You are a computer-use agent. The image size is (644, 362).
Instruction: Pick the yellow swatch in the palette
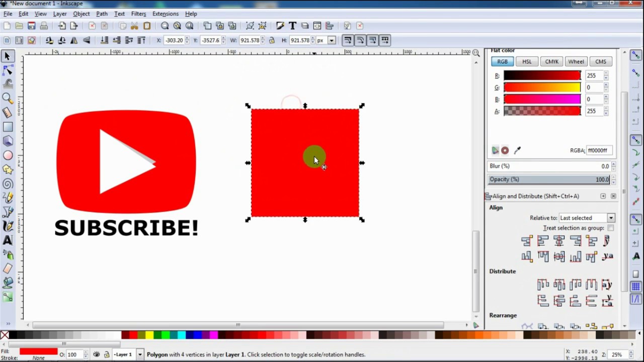click(149, 335)
